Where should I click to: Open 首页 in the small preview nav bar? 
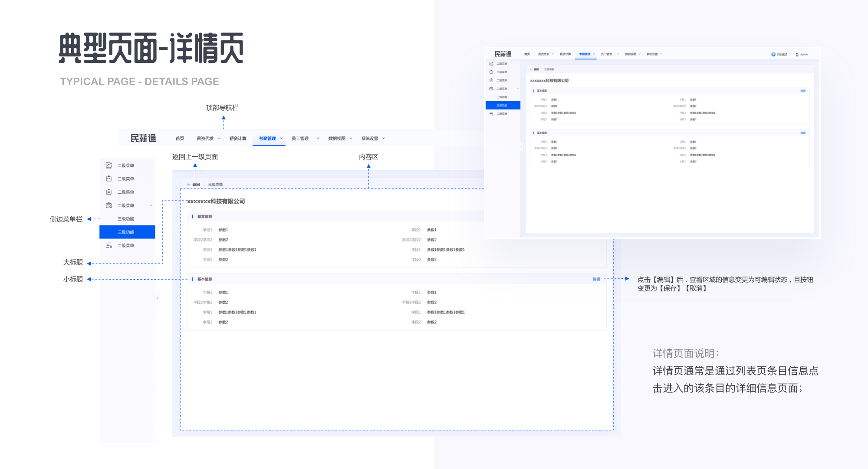tap(527, 54)
